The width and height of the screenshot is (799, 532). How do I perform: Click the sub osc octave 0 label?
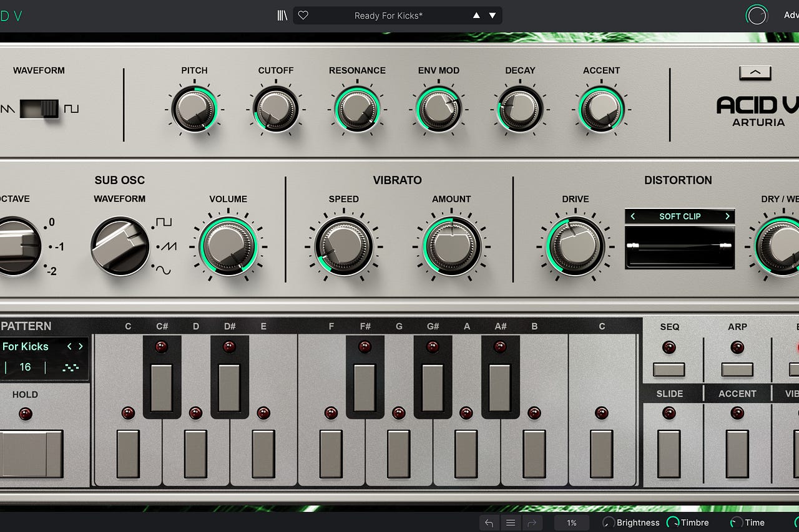coord(52,222)
